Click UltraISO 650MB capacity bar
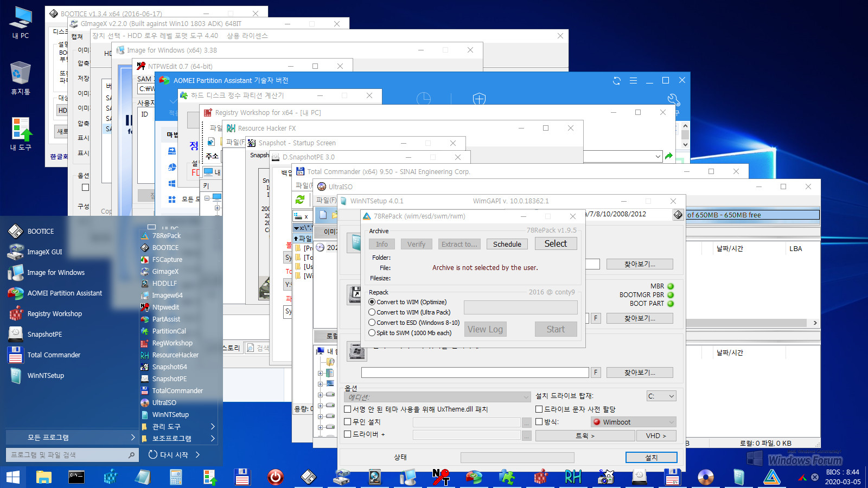Viewport: 868px width, 488px height. coord(752,215)
